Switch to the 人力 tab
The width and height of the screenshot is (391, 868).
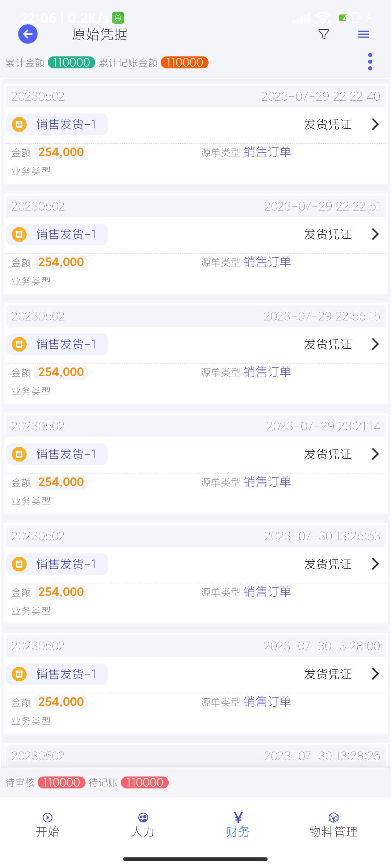point(143,825)
